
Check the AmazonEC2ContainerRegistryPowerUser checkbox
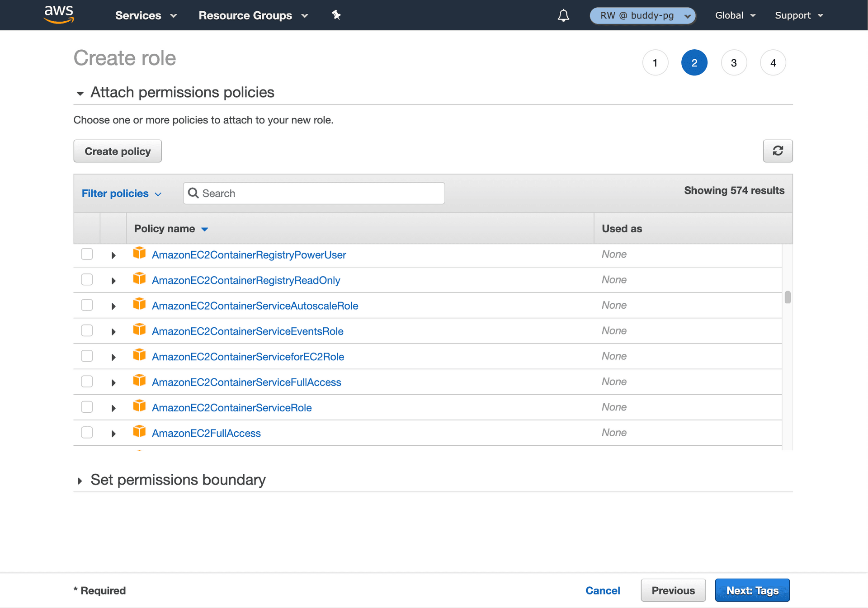pos(87,254)
